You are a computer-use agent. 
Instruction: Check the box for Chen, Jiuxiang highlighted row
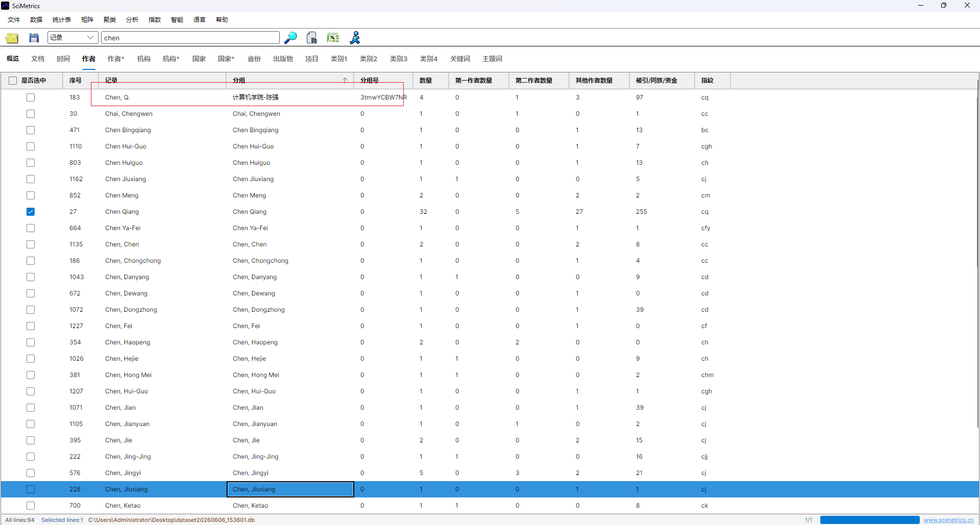click(x=31, y=489)
